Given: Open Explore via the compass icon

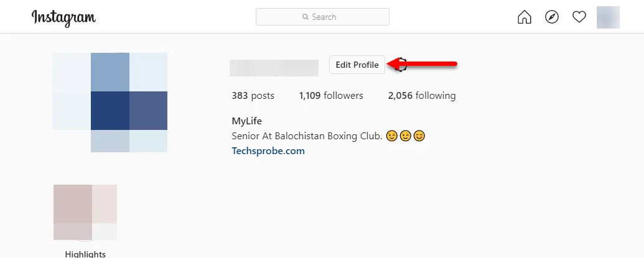Looking at the screenshot, I should coord(551,17).
